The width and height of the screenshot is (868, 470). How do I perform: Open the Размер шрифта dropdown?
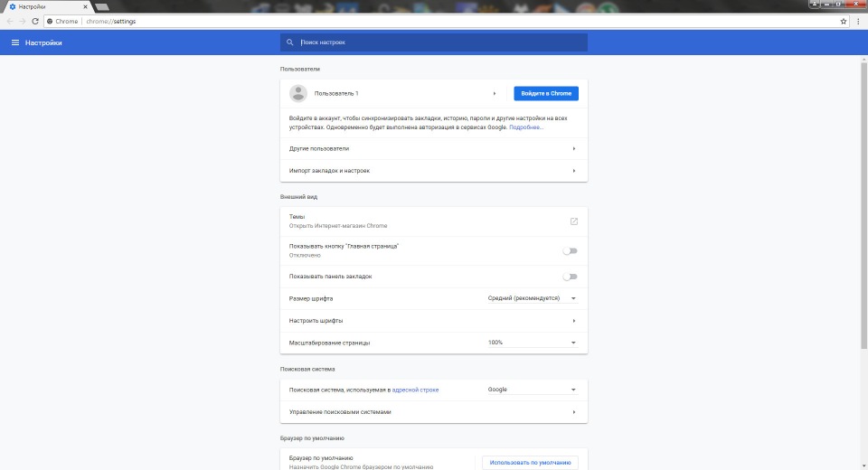coord(532,298)
